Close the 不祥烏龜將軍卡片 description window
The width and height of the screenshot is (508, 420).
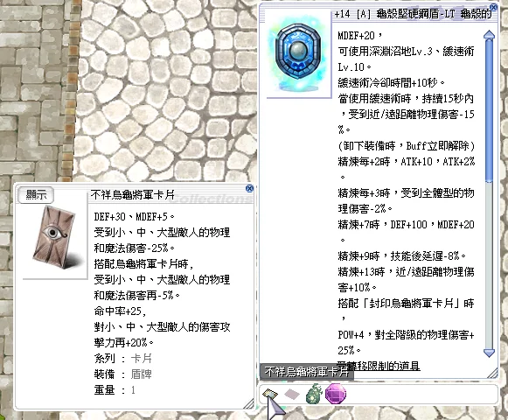(249, 188)
